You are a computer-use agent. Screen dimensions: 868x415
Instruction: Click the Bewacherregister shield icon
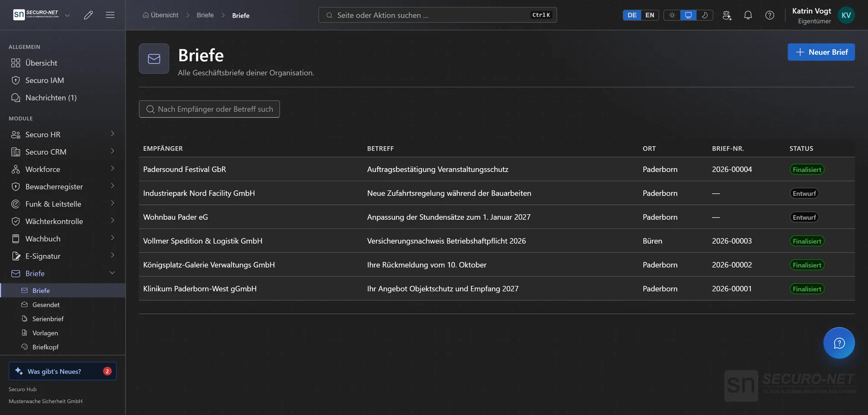(x=16, y=187)
